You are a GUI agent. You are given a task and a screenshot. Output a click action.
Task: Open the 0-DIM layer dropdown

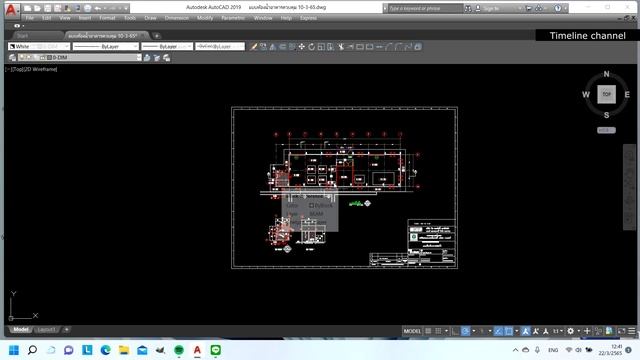[x=80, y=58]
